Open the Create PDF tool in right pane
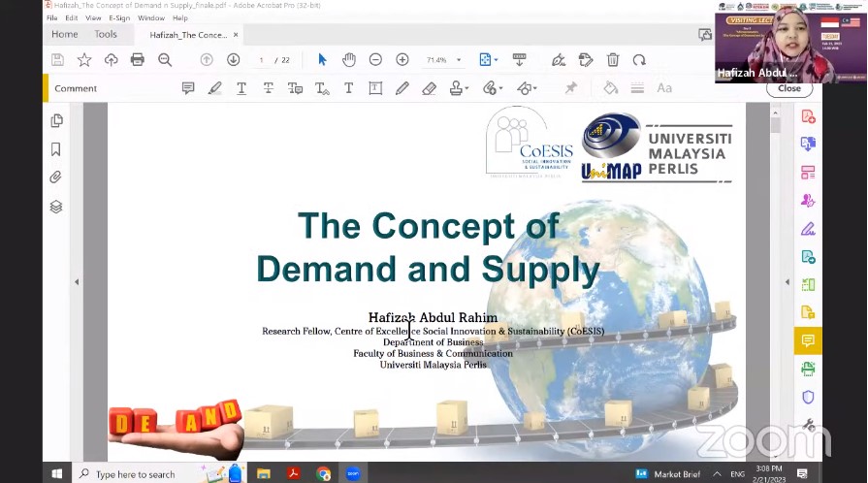Screen dimensions: 868x483 click(x=808, y=116)
